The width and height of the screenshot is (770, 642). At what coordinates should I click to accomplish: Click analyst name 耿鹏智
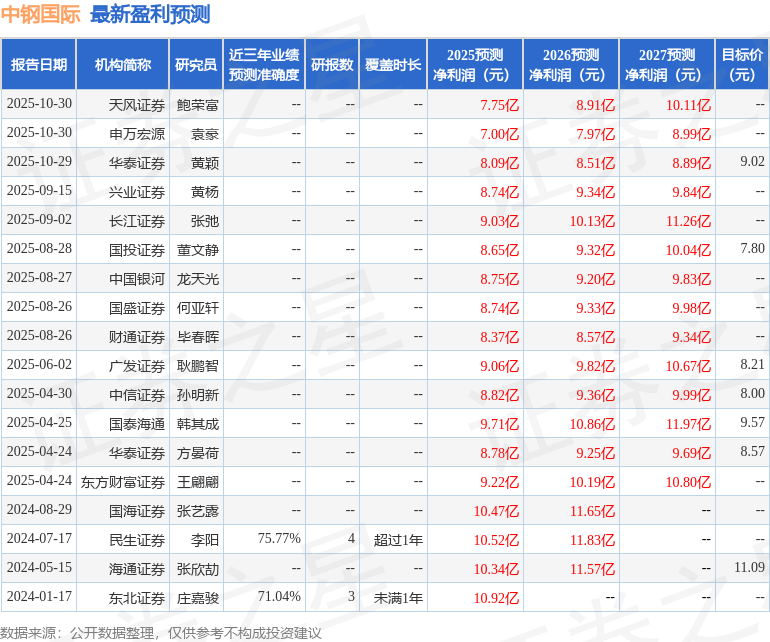point(197,365)
